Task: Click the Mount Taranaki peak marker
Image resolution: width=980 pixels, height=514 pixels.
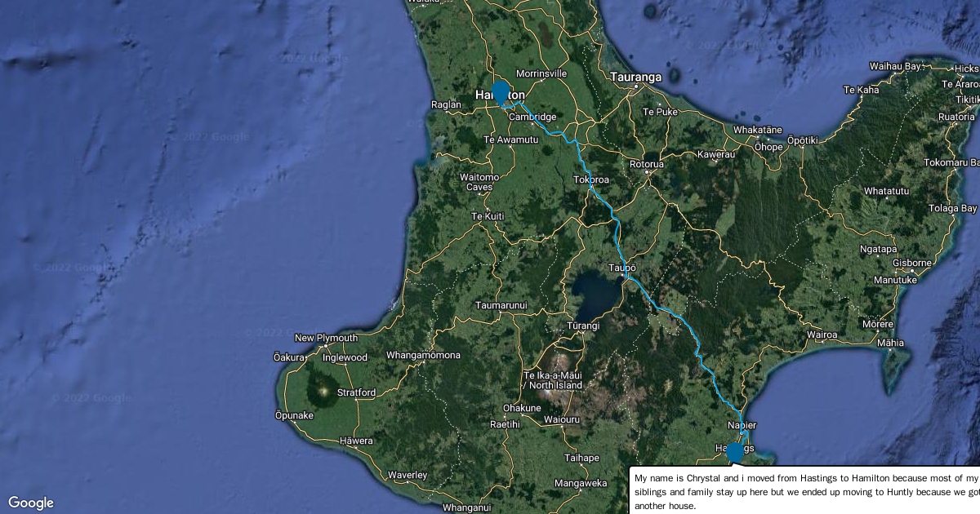Action: (323, 392)
